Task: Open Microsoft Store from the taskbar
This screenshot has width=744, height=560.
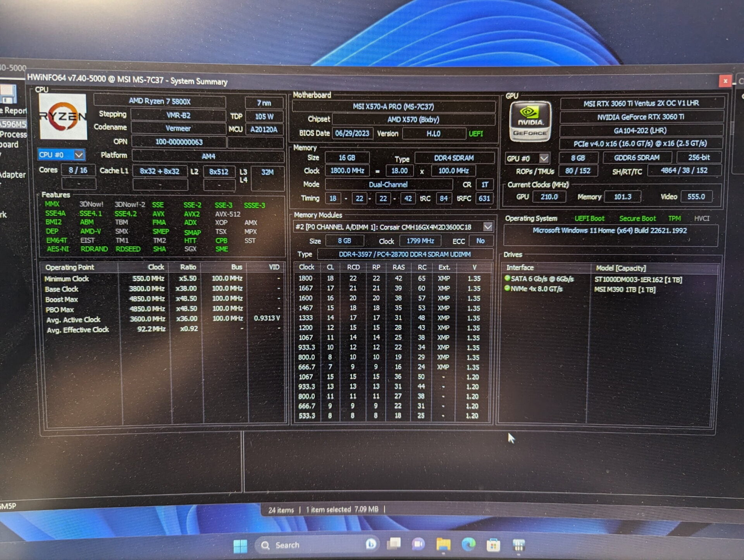Action: coord(493,545)
